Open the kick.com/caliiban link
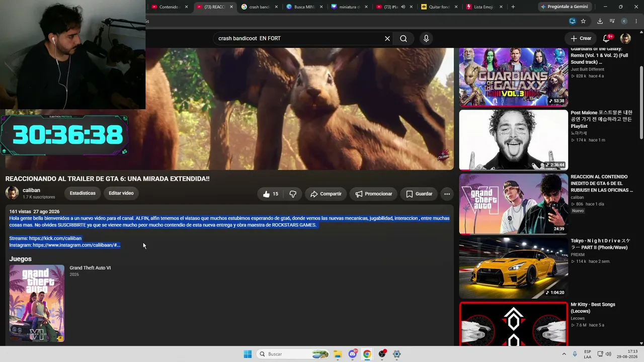644x362 pixels. pos(55,238)
